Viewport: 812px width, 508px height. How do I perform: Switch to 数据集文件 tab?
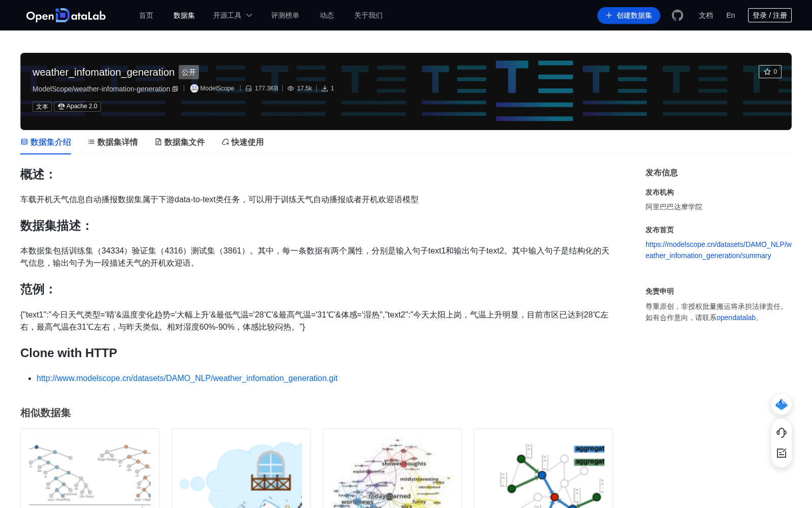point(180,142)
